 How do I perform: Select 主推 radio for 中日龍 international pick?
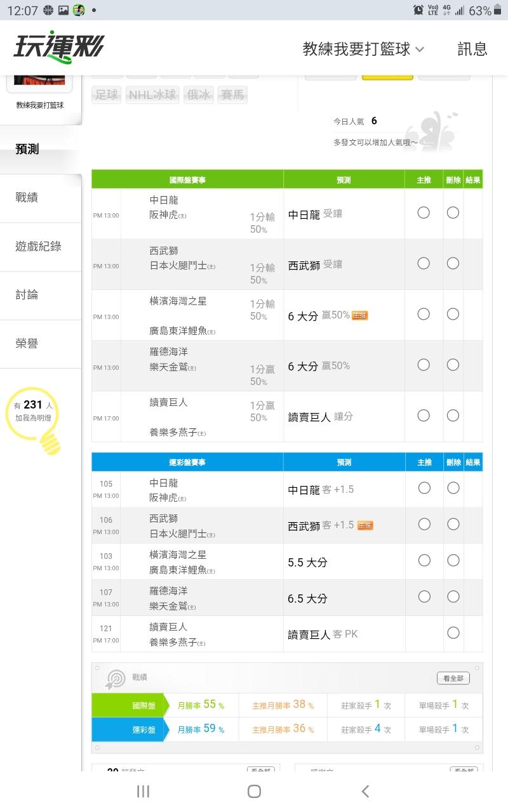click(x=424, y=213)
